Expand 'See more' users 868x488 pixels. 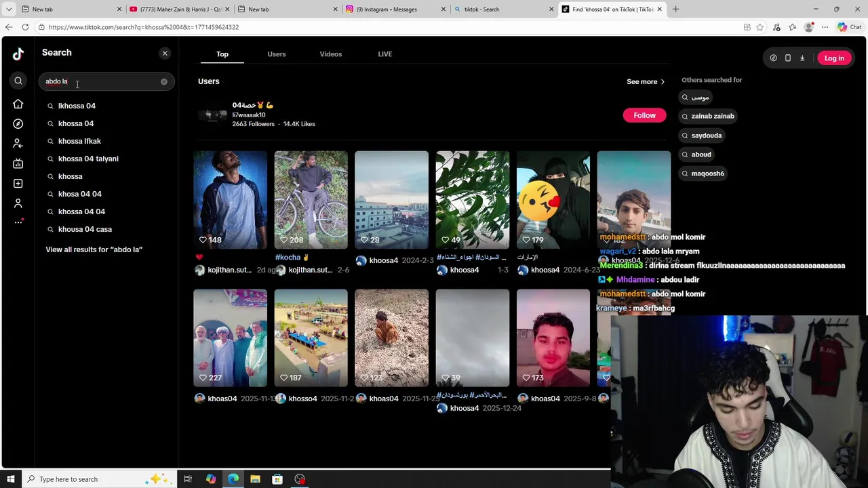tap(646, 82)
